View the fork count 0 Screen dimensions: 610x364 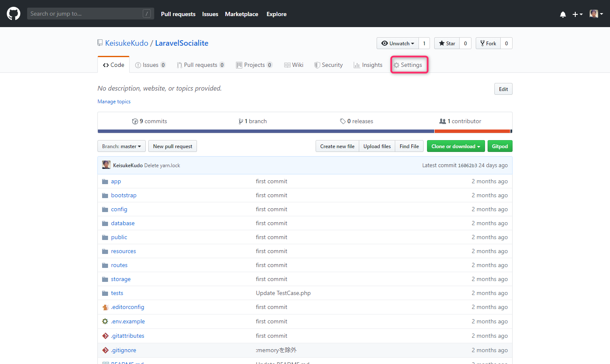(x=506, y=43)
